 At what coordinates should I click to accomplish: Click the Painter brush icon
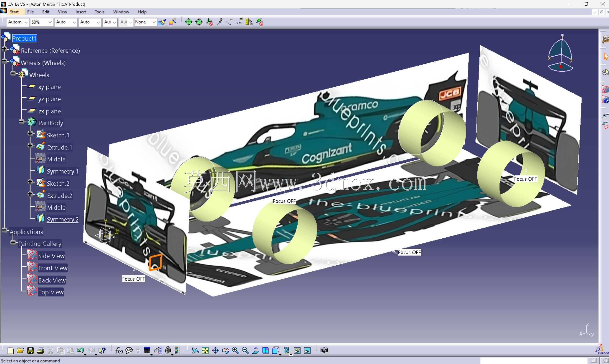162,22
